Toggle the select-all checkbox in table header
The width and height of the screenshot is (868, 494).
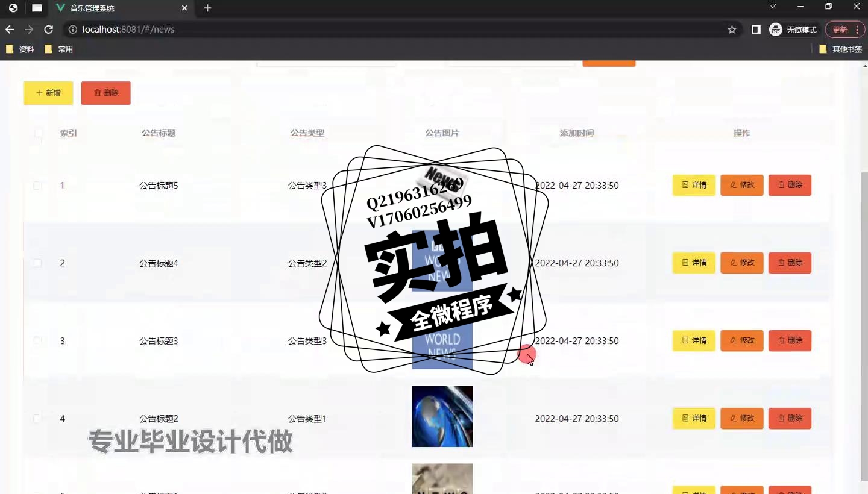(x=39, y=133)
